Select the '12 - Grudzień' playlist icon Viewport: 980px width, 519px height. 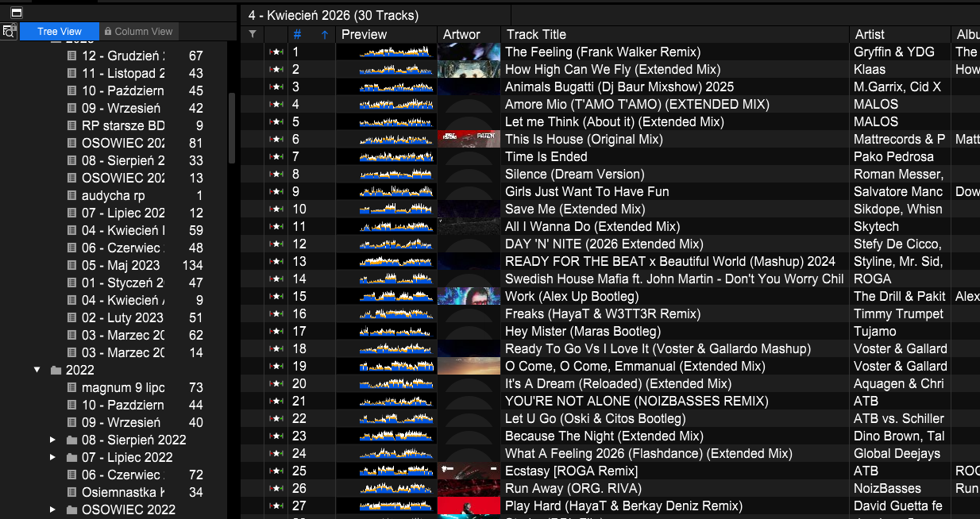pos(72,56)
